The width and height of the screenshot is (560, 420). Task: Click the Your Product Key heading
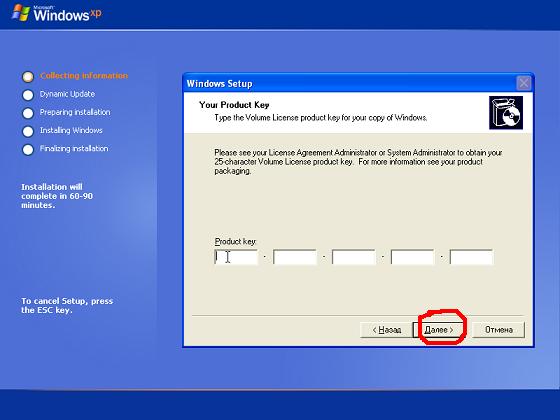click(234, 105)
